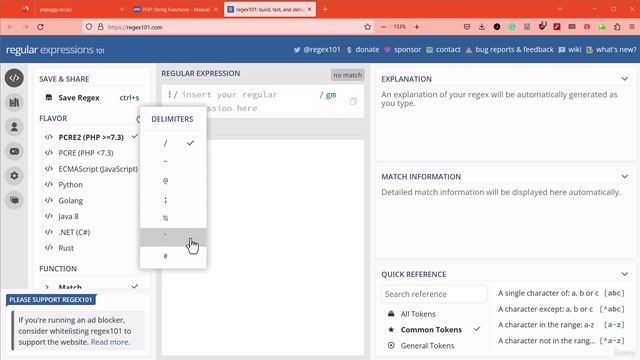Open the Firefox hamburger menu

pos(632,27)
